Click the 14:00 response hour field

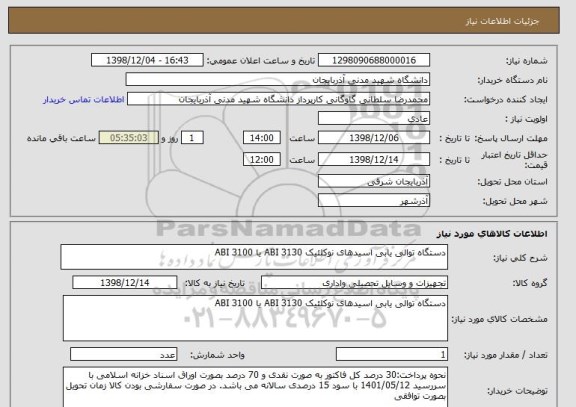[x=262, y=138]
